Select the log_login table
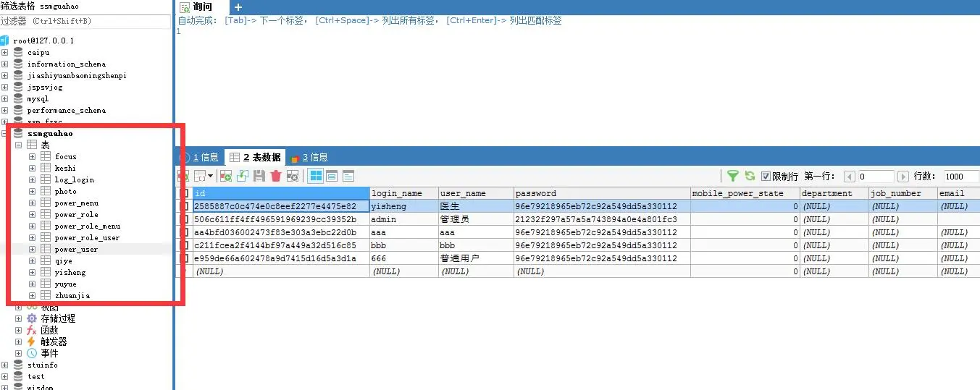 point(75,179)
